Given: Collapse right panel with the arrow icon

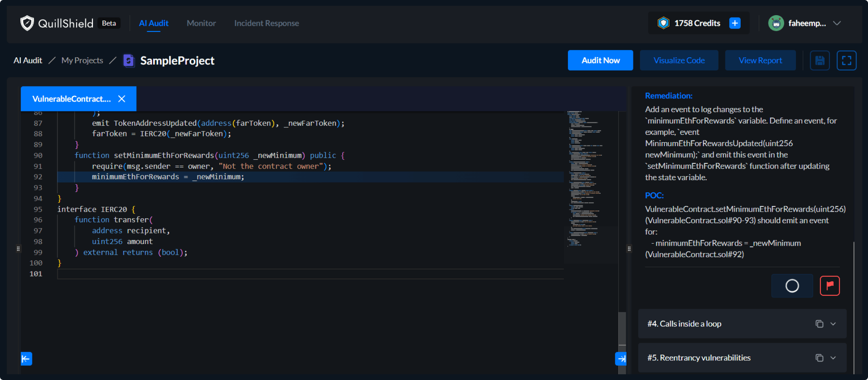Looking at the screenshot, I should coord(621,359).
